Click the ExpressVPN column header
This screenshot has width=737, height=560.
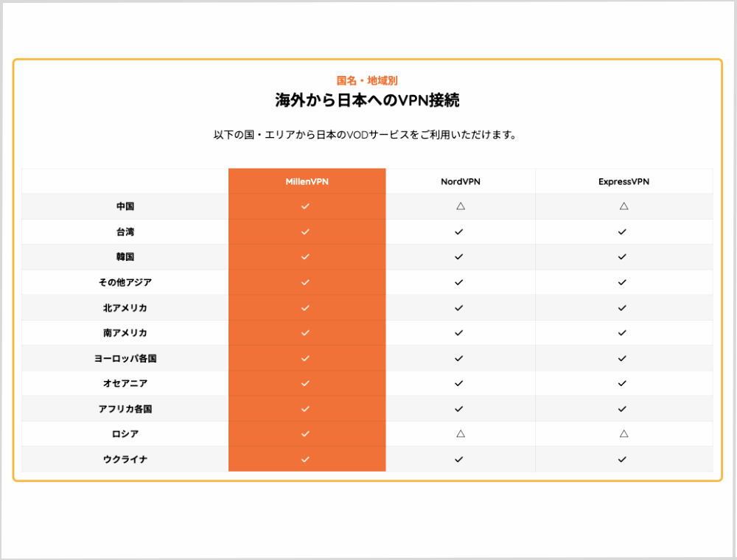coord(621,181)
